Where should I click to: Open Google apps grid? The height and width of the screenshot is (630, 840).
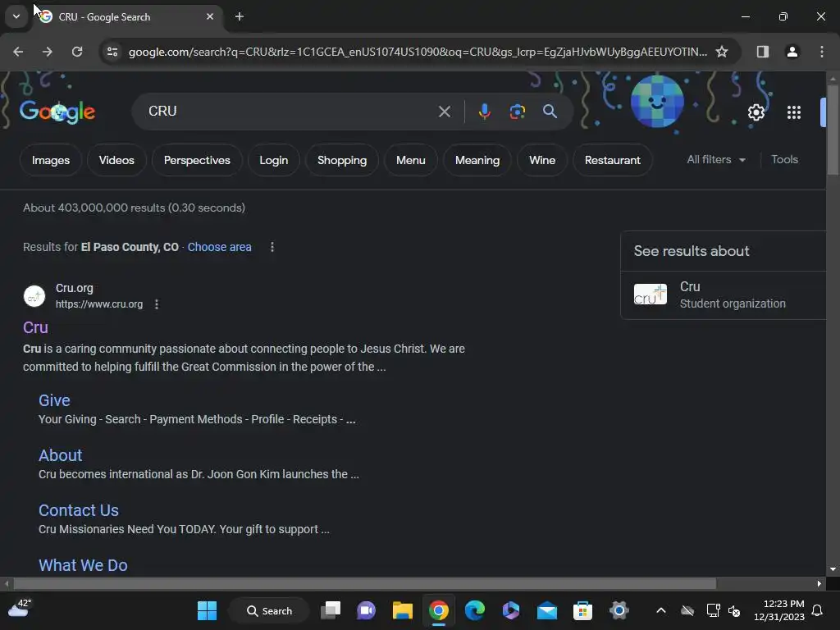click(794, 112)
